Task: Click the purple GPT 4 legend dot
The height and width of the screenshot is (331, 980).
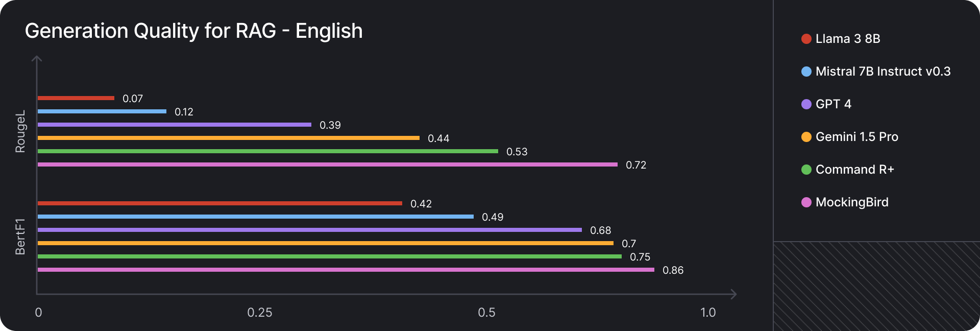Action: click(x=806, y=104)
